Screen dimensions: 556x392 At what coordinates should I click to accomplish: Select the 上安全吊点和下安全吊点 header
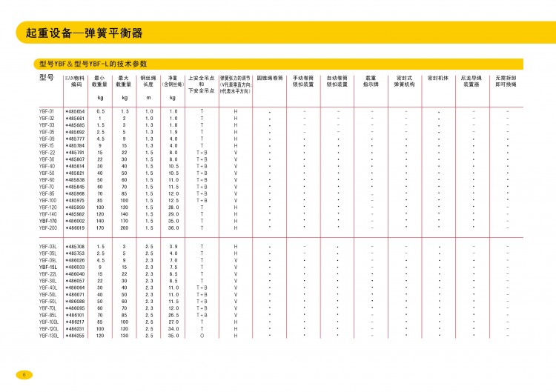pos(202,84)
